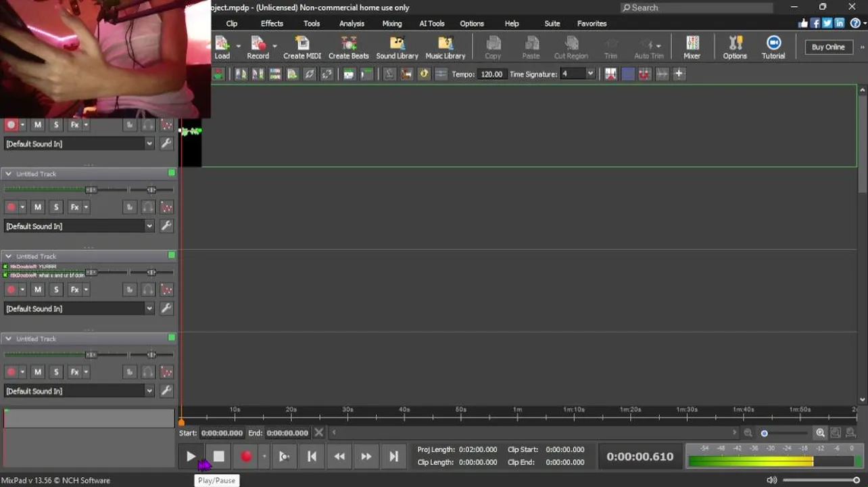This screenshot has width=868, height=487.
Task: Mute the third track with M
Action: [x=38, y=289]
